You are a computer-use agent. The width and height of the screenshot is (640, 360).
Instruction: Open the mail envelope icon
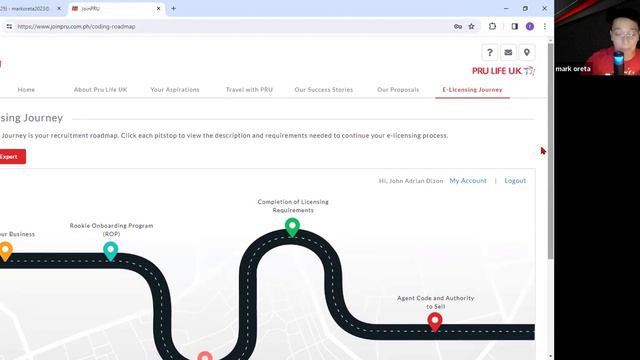point(508,53)
